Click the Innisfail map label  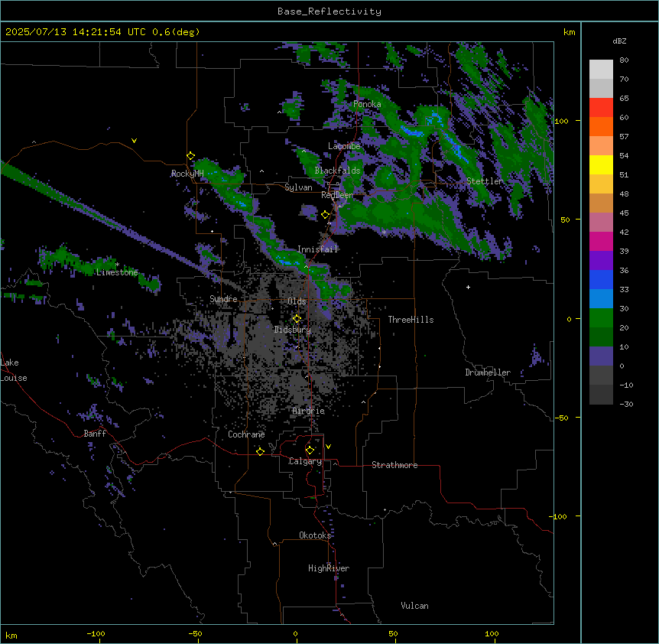click(x=318, y=249)
